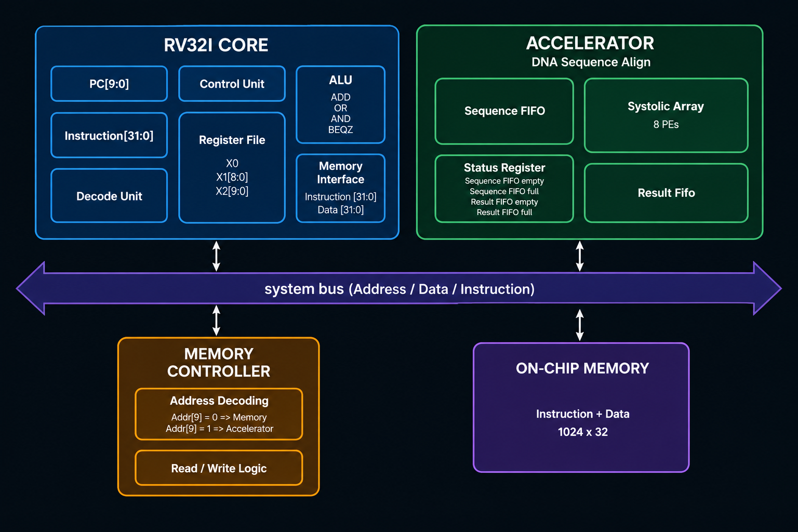Select the "Result FIFO full" status line
Viewport: 798px width, 532px height.
pyautogui.click(x=504, y=212)
